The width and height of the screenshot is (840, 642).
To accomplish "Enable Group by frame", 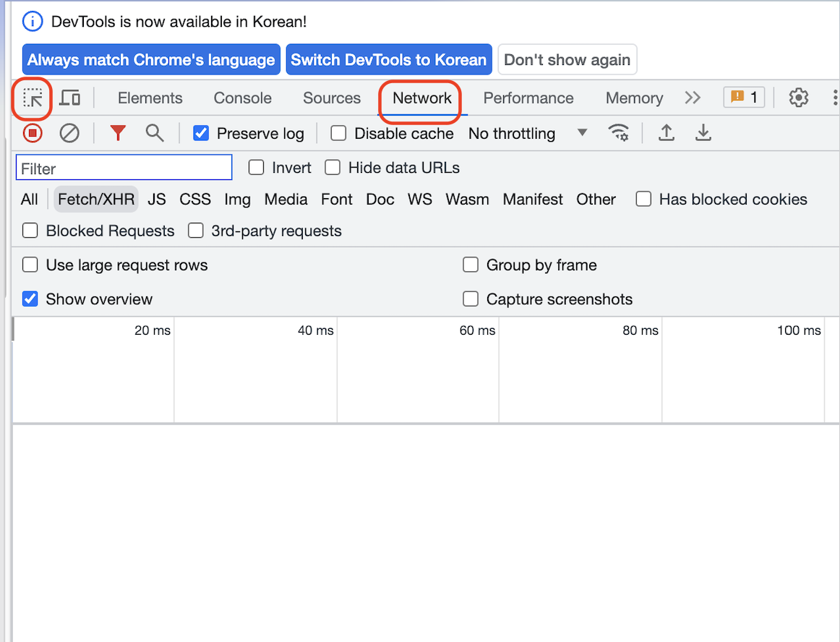I will point(471,265).
